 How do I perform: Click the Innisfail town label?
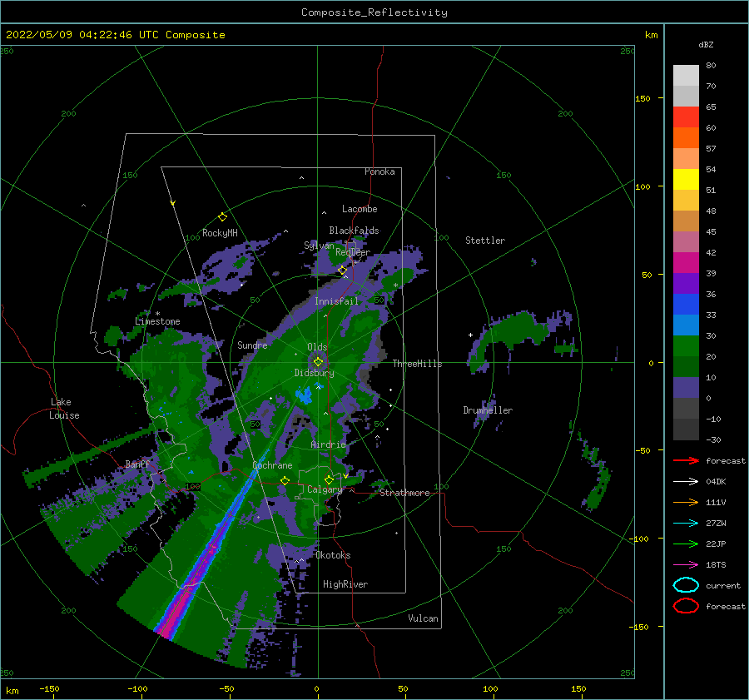point(336,301)
